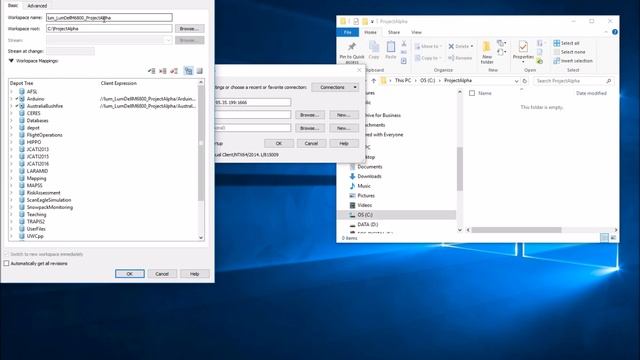Screen dimensions: 640x360
Task: Click Select all in Explorer ribbon
Action: 567,43
